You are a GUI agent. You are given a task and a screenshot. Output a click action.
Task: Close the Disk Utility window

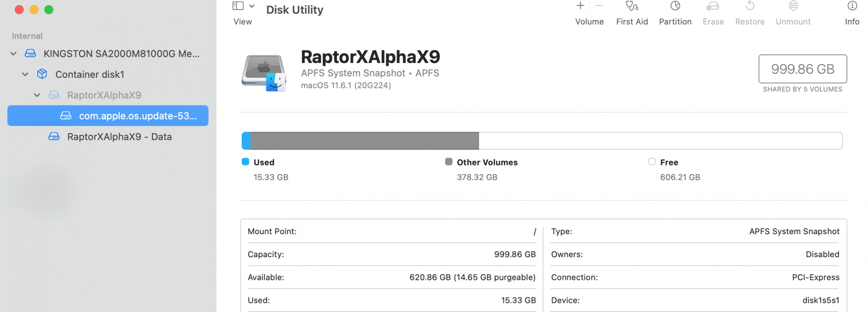tap(19, 10)
